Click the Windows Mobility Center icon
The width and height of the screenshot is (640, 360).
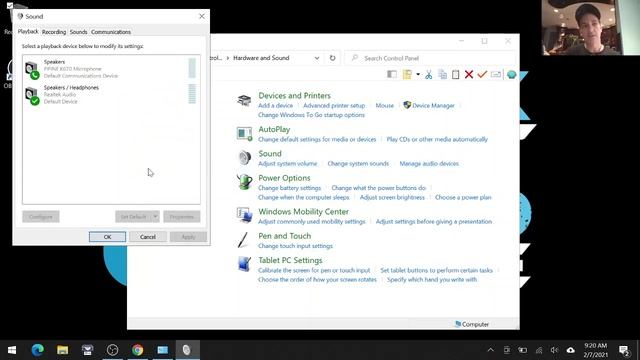point(244,216)
